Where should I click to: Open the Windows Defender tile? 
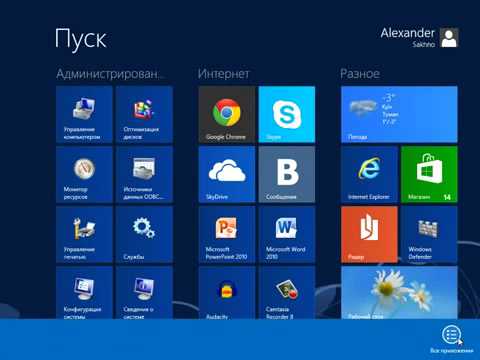[x=429, y=234]
